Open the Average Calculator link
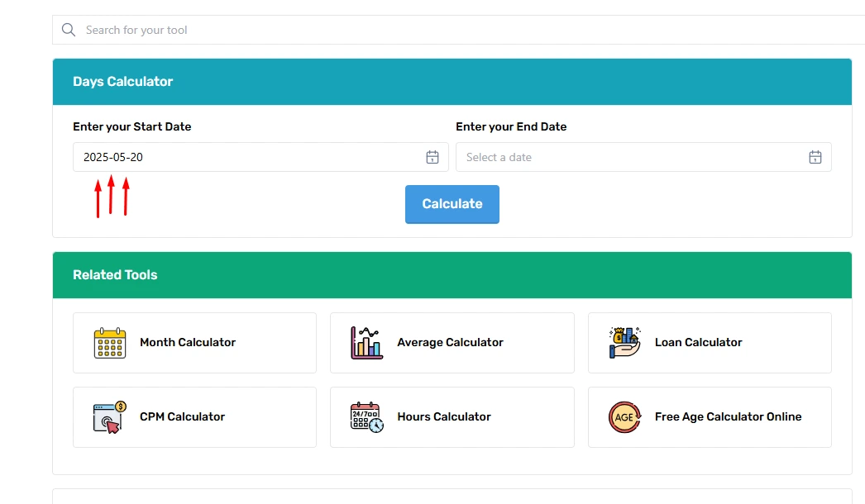Screen dimensions: 865x504 452,343
